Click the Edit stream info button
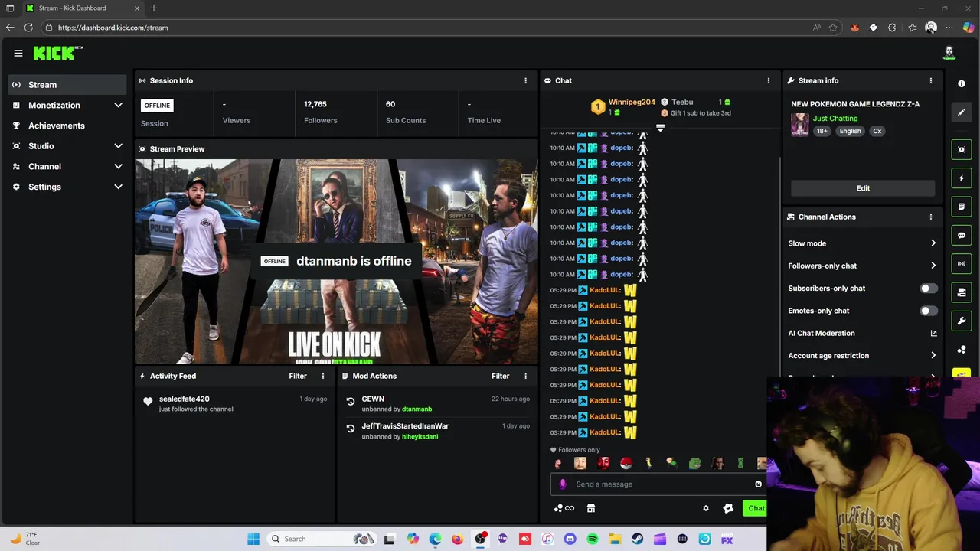Screen dimensions: 980x551 click(x=863, y=188)
